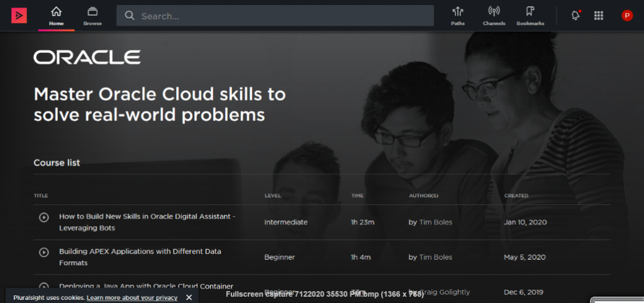
Task: Open Building APEX Applications course title
Action: coord(140,257)
